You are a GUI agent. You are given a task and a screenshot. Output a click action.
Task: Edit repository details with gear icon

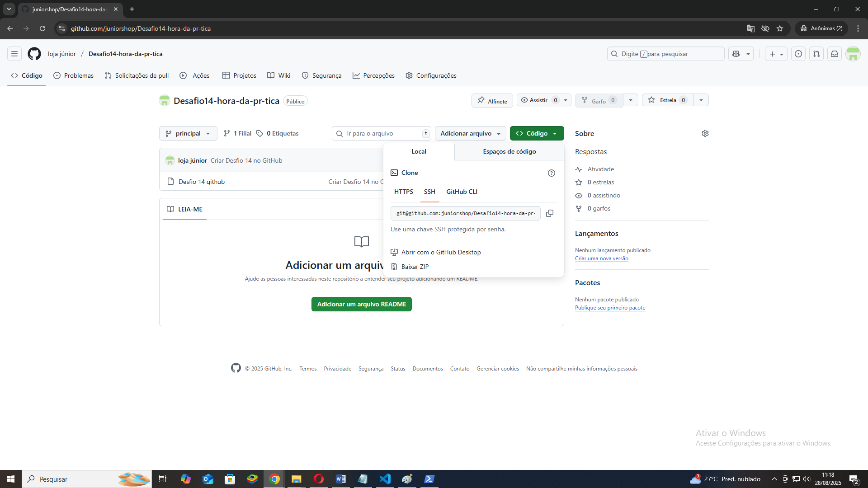click(x=705, y=133)
